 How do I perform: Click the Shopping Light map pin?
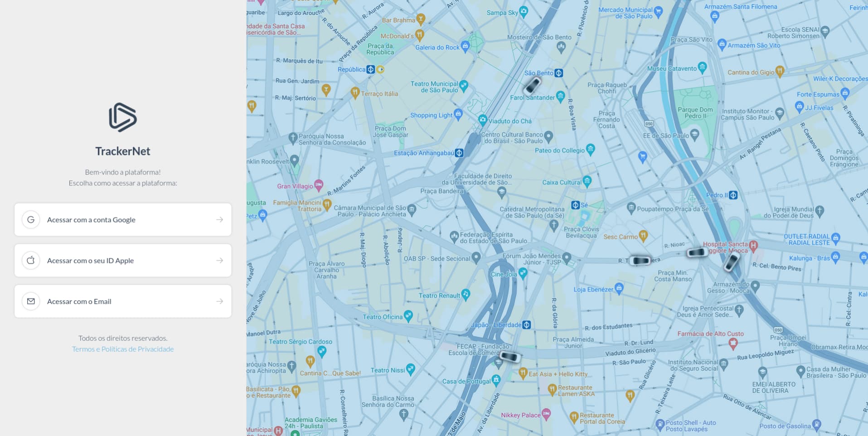point(458,114)
